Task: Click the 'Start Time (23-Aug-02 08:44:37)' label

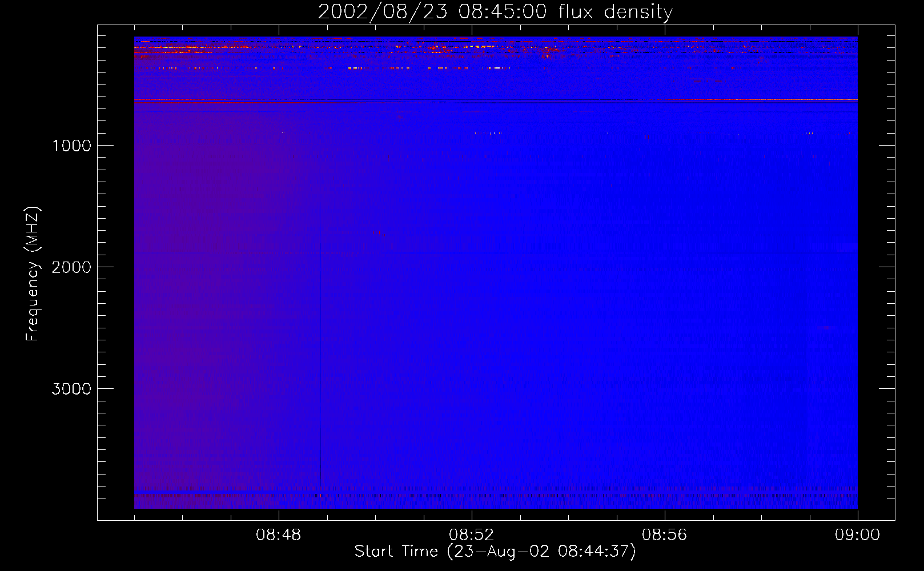Action: point(495,552)
